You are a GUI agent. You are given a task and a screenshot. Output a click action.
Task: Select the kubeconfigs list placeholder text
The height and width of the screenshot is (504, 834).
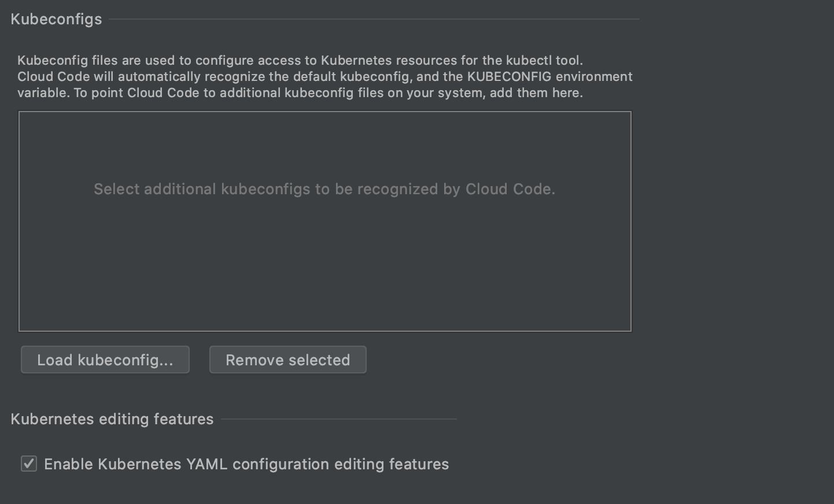pyautogui.click(x=324, y=188)
